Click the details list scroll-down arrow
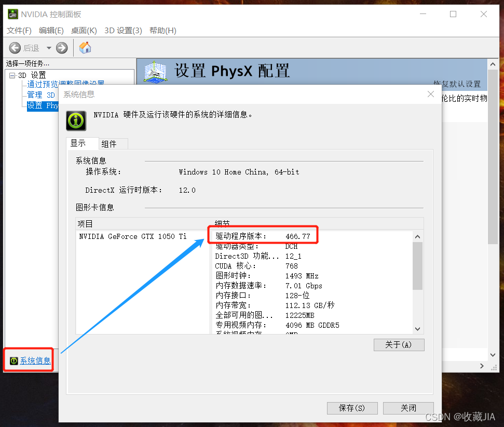This screenshot has width=504, height=427. pos(417,329)
